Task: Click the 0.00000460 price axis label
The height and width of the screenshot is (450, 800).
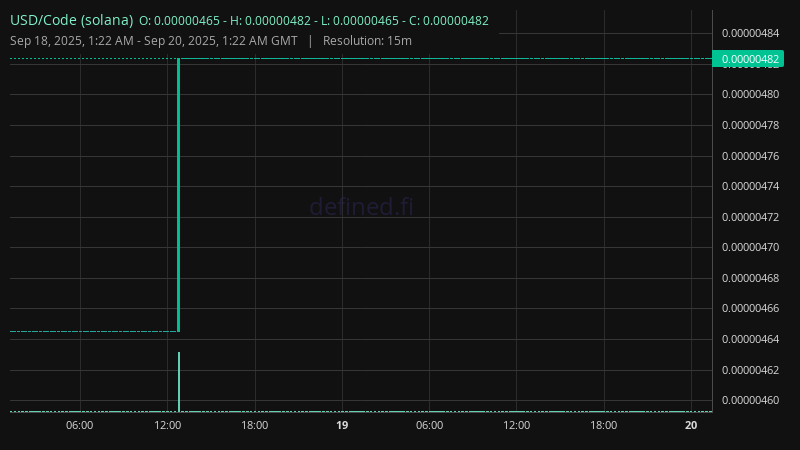Action: tap(751, 401)
